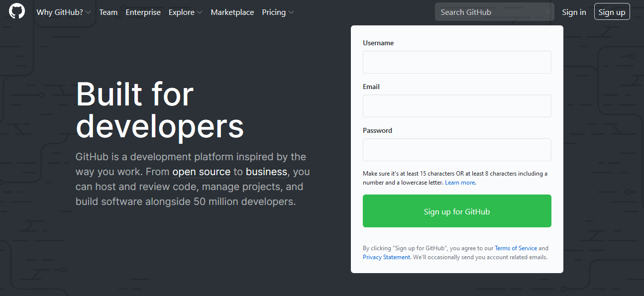Open the Explore dropdown menu

[185, 12]
